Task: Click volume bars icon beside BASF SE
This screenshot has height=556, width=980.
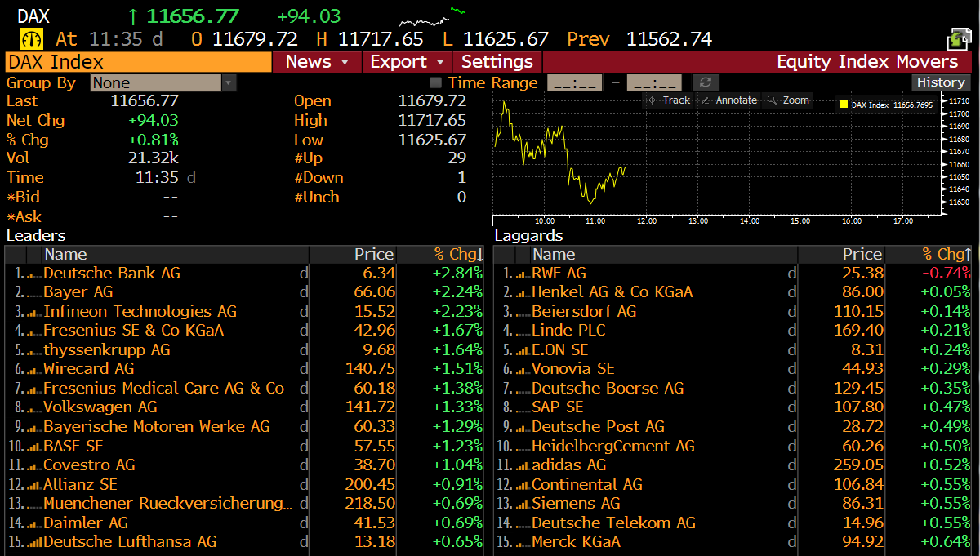Action: click(x=33, y=447)
